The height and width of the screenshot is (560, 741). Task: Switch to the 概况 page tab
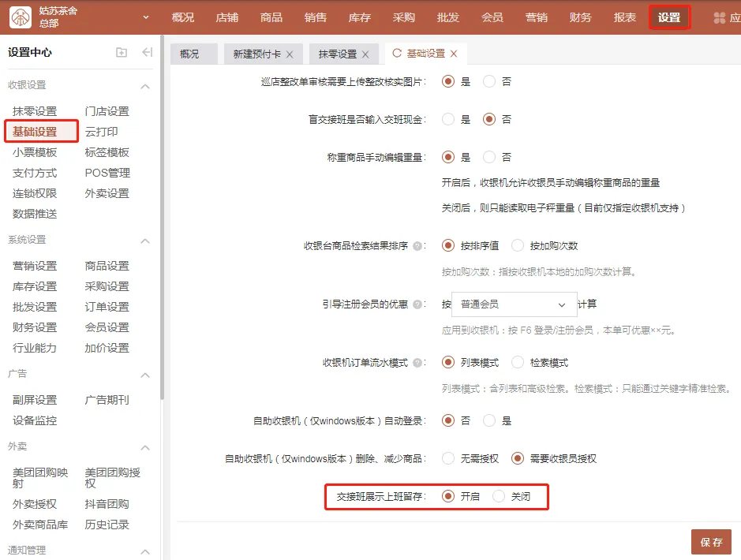pyautogui.click(x=189, y=54)
